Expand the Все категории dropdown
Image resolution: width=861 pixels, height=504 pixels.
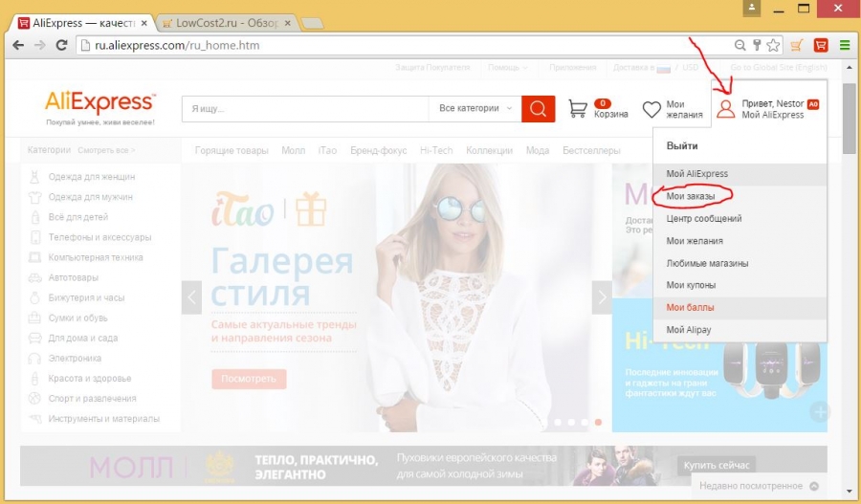point(475,109)
